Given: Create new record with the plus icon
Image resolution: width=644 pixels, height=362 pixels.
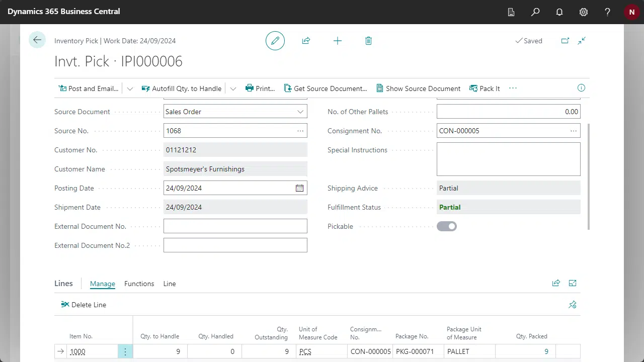Looking at the screenshot, I should [x=338, y=41].
